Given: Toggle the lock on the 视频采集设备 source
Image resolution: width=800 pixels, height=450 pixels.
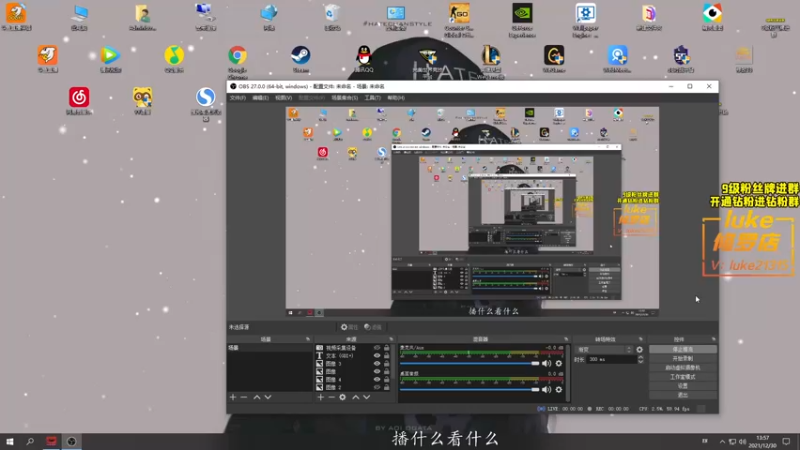Looking at the screenshot, I should point(387,348).
